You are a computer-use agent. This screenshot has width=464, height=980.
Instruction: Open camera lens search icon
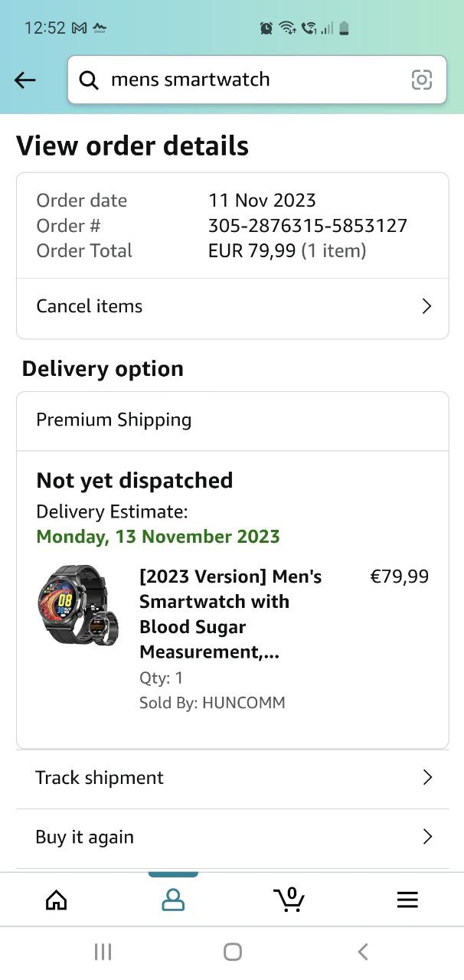[x=422, y=80]
